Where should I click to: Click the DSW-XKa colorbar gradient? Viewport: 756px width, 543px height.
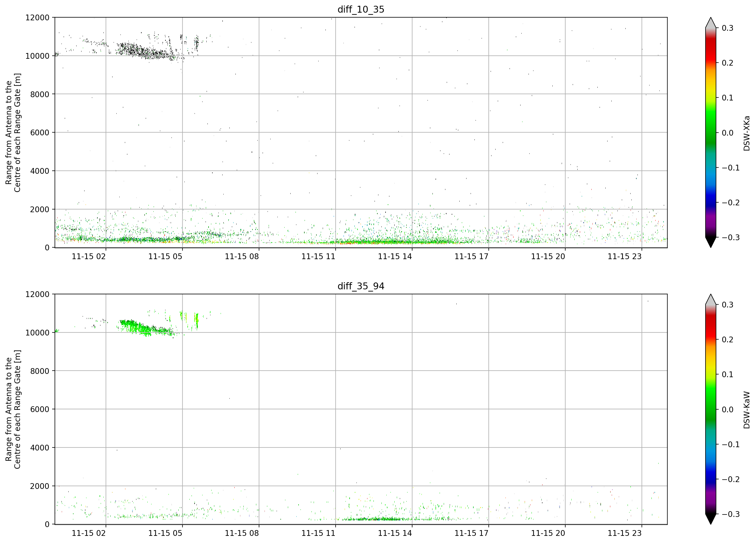tap(711, 132)
